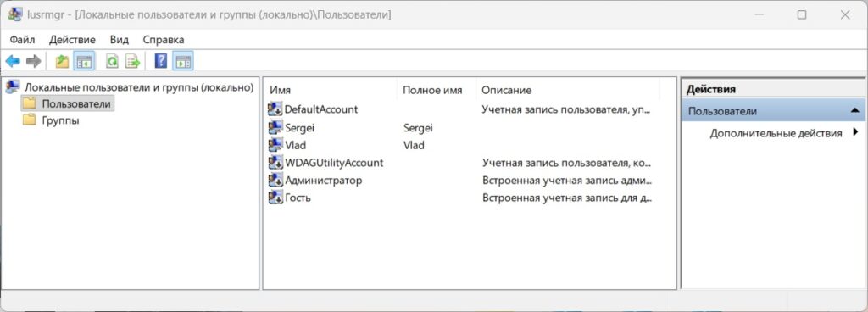Select the DefaultAccount row name

[321, 109]
